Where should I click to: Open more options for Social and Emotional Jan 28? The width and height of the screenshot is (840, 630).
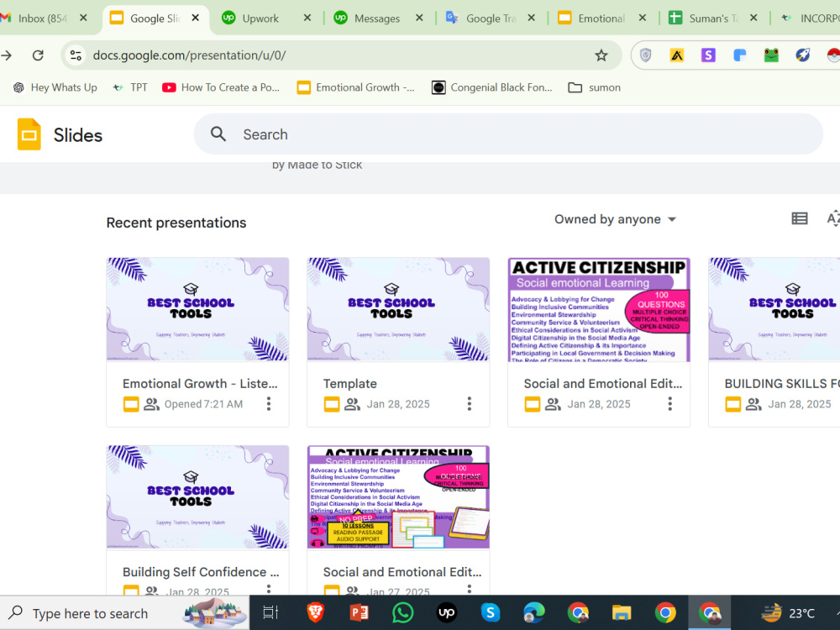coord(669,404)
